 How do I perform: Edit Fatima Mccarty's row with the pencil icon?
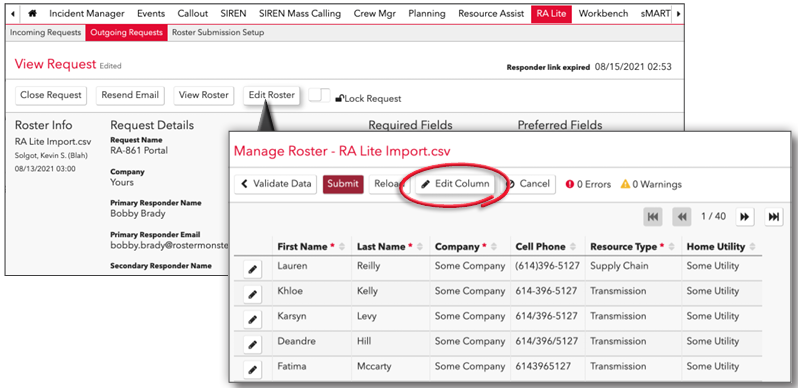click(252, 369)
